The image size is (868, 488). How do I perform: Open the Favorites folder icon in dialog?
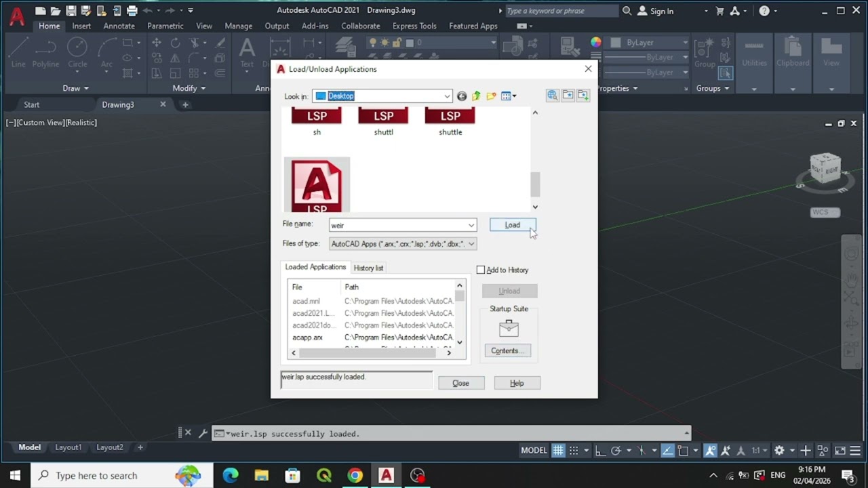click(x=568, y=96)
